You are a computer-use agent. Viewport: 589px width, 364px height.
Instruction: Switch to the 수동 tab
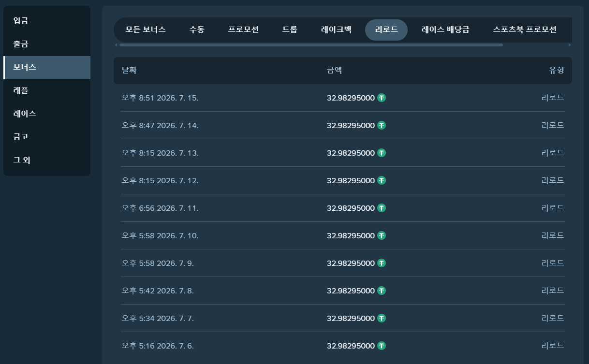coord(197,29)
